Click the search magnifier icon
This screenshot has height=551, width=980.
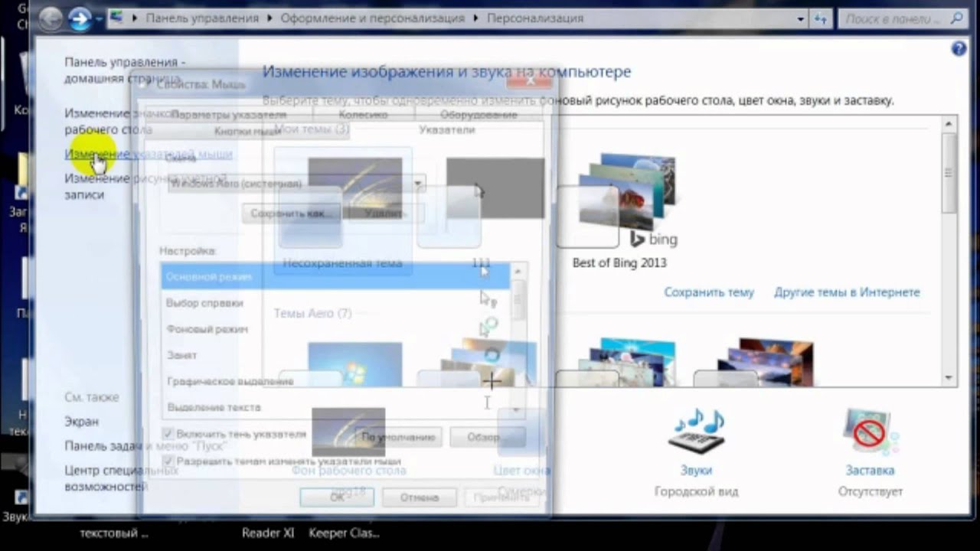tap(957, 18)
